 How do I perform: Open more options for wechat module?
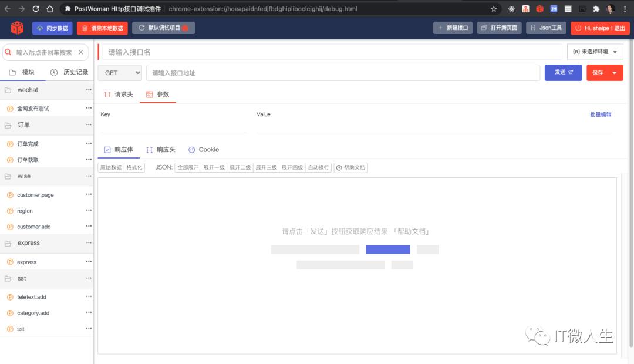89,89
